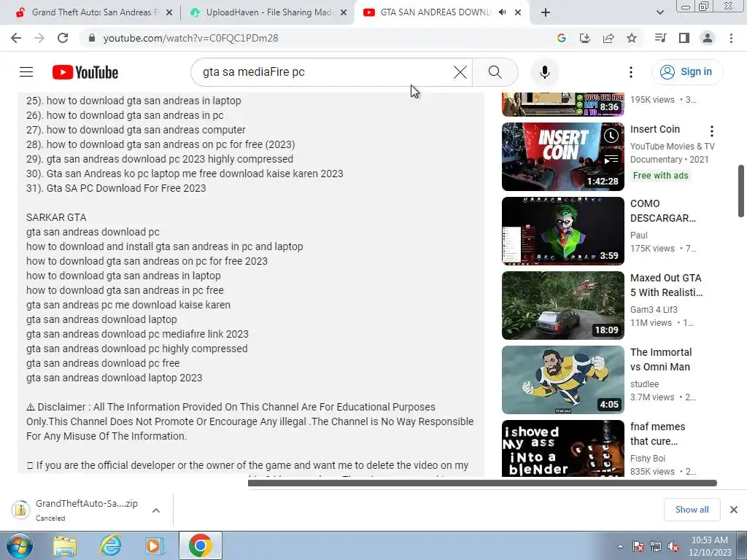Bookmark this page with the star icon
This screenshot has width=747, height=560.
(x=632, y=38)
